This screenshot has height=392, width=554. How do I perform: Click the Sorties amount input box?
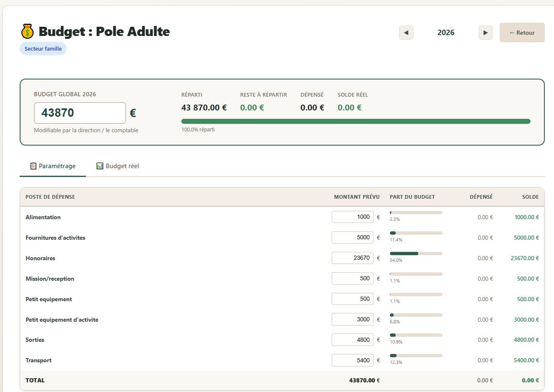tap(352, 340)
